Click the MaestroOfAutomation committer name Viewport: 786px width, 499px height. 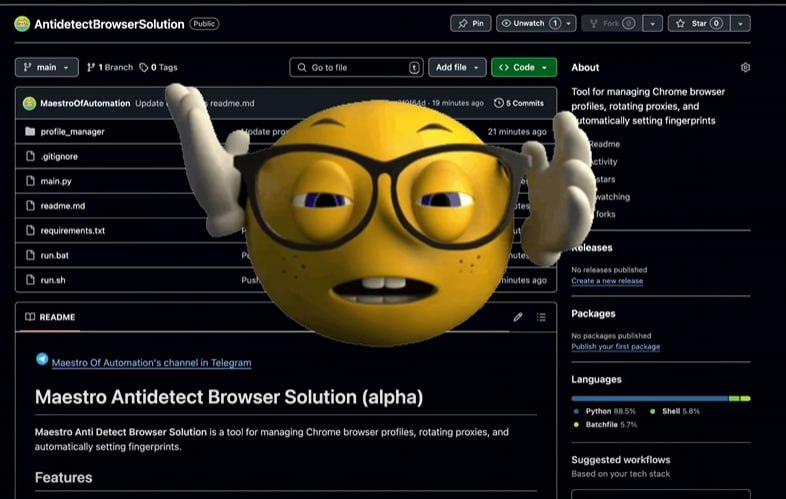85,103
